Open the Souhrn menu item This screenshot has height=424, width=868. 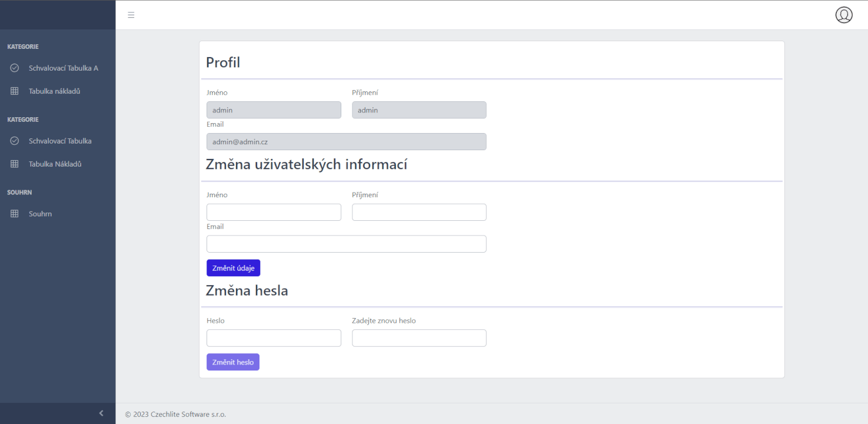58,214
